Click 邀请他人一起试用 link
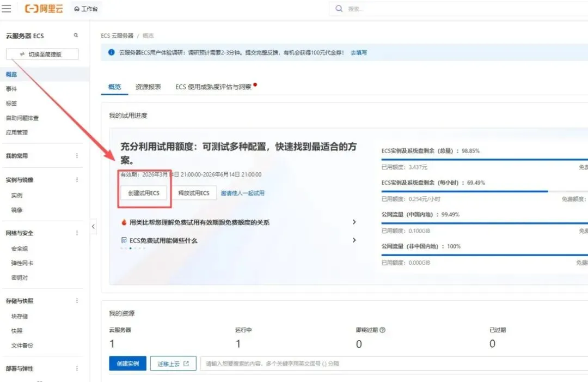 [242, 193]
